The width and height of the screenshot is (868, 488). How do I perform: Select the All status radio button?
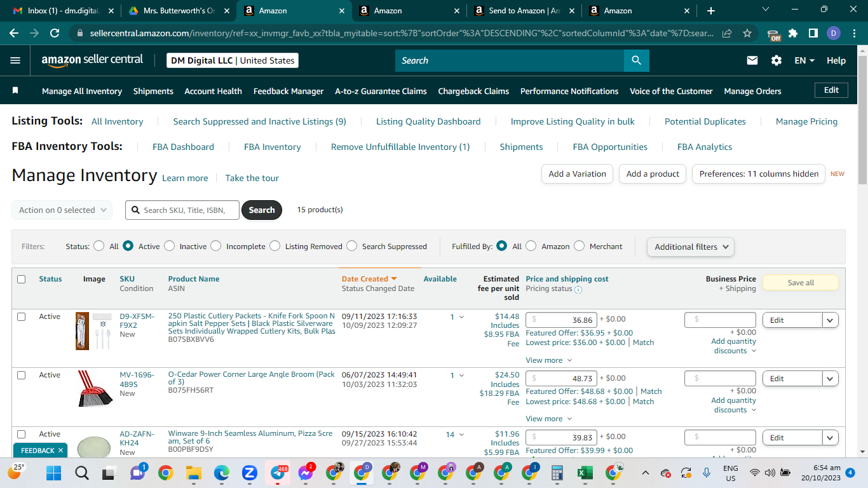99,246
